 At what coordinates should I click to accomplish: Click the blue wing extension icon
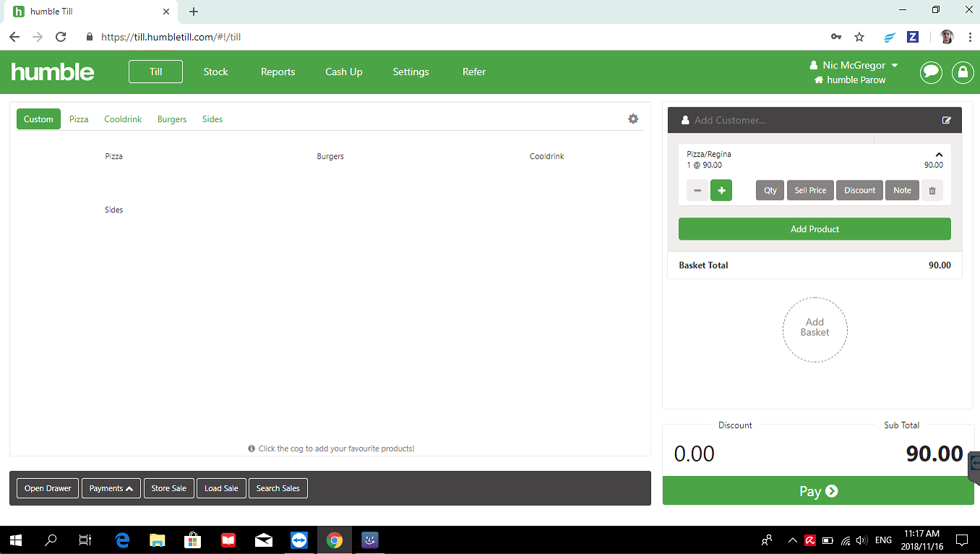point(890,37)
